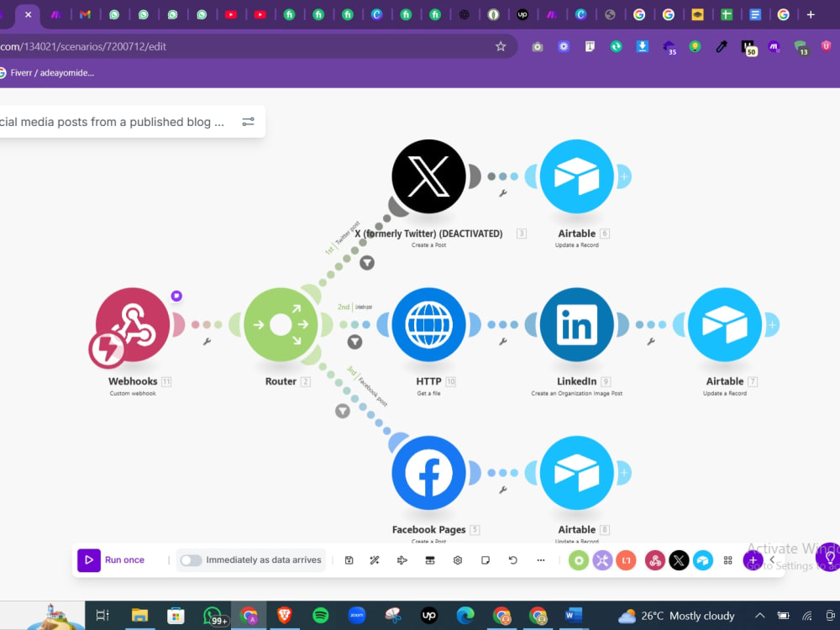The image size is (840, 630).
Task: Switch to the blue Google Docs tab
Action: coord(755,14)
